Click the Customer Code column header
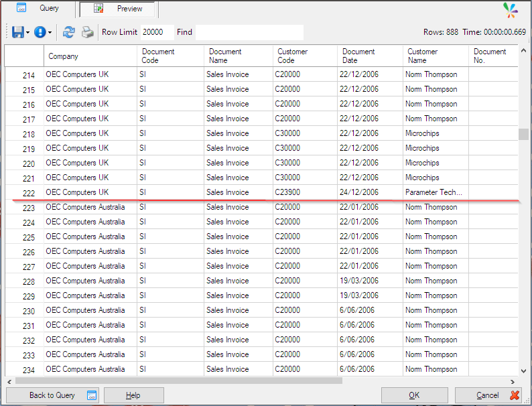This screenshot has height=406, width=532. pos(306,56)
